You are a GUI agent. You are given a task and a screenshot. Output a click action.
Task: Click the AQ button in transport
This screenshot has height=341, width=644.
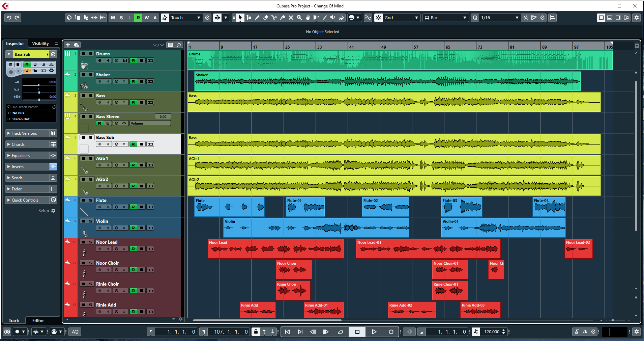75,332
